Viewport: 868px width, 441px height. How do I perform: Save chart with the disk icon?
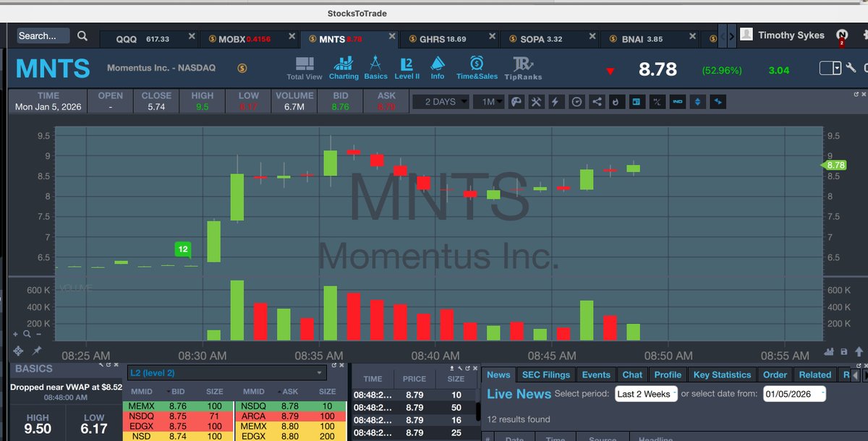click(844, 352)
